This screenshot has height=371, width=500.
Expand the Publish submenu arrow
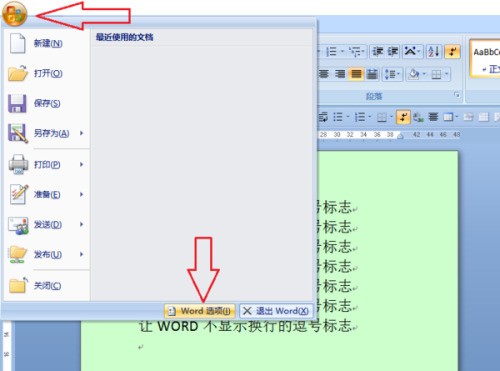coord(81,255)
